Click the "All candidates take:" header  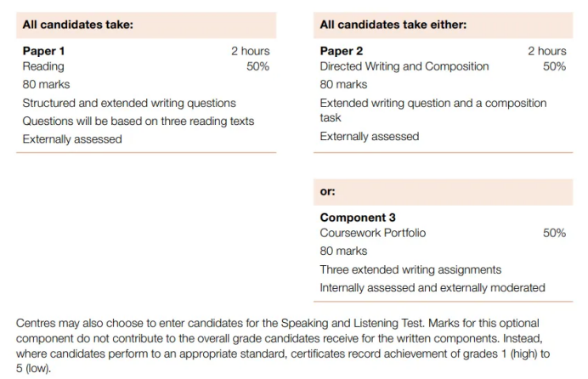coord(77,25)
